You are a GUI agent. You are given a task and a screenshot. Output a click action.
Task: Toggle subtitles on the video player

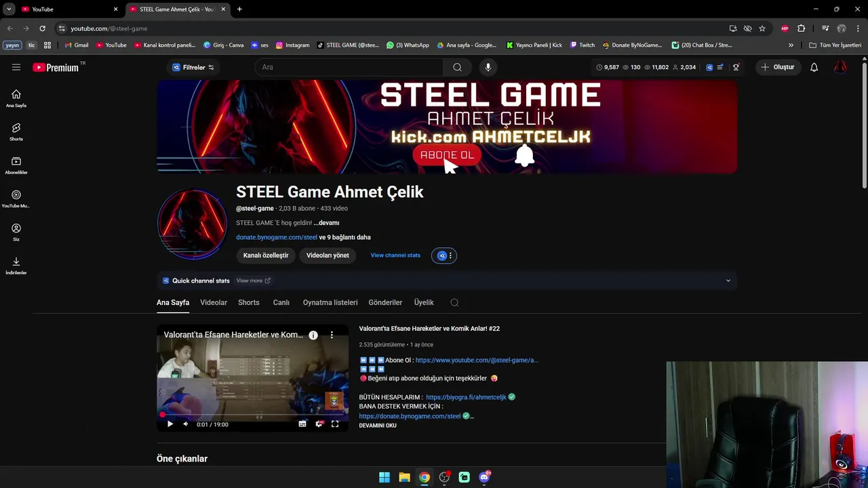302,424
